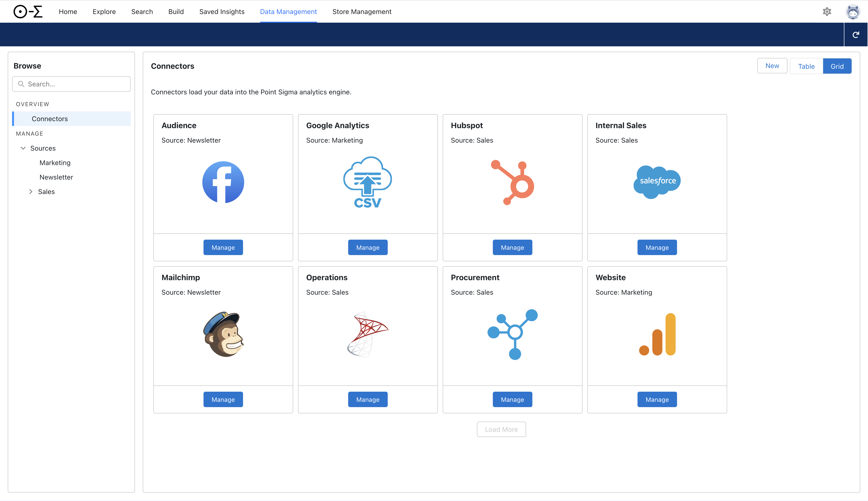The image size is (868, 501).
Task: Open settings via the gear icon
Action: 827,12
